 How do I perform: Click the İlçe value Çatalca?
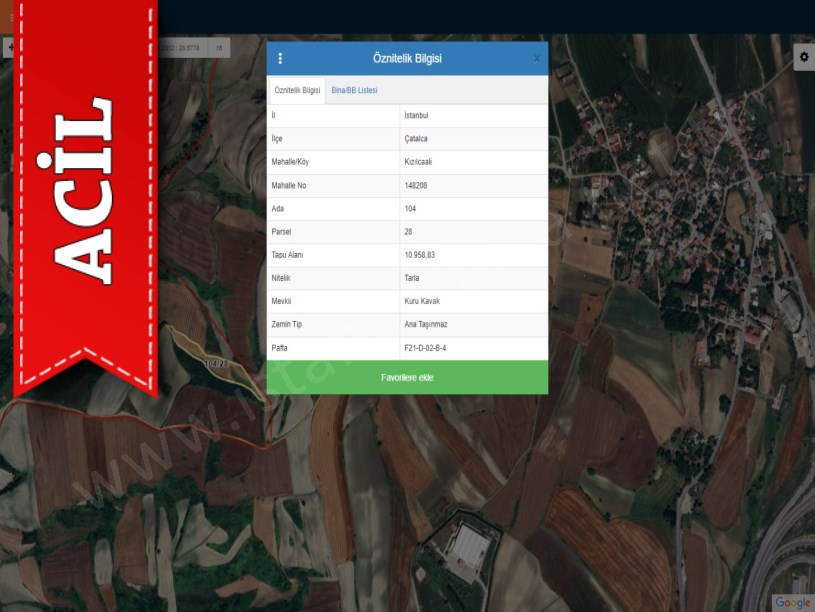click(416, 139)
